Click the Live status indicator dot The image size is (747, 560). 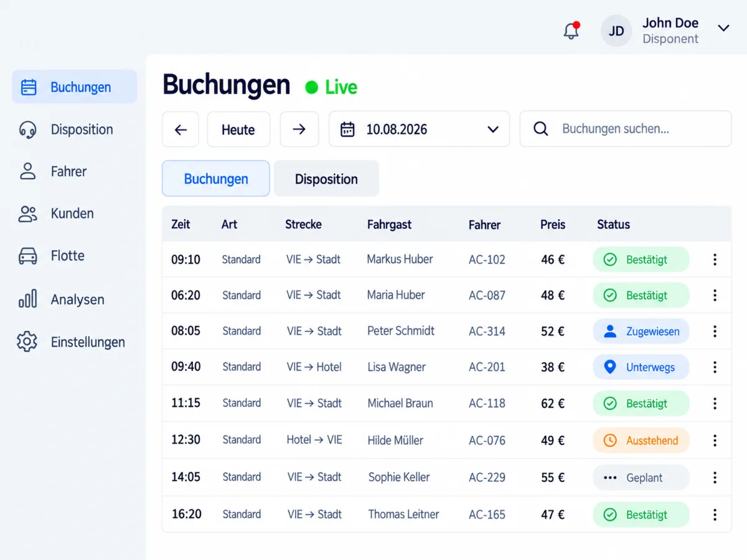[x=311, y=88]
